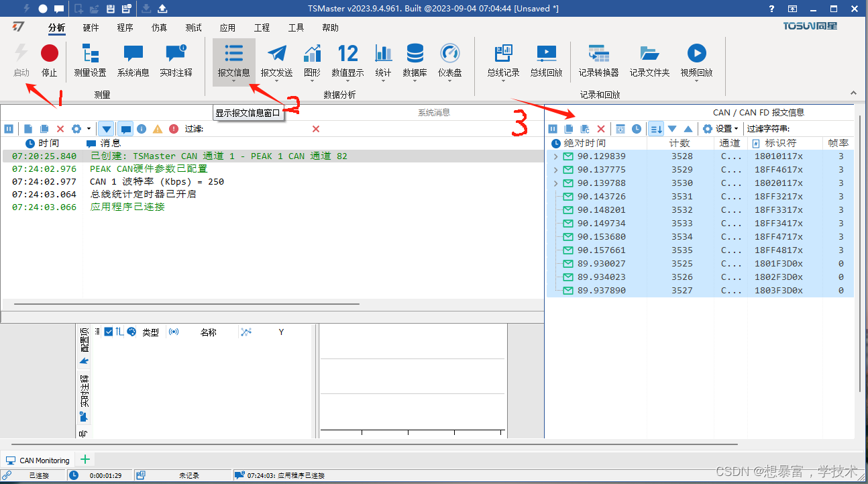Open the 设置 settings dropdown in CAN panel
The height and width of the screenshot is (484, 868).
720,129
